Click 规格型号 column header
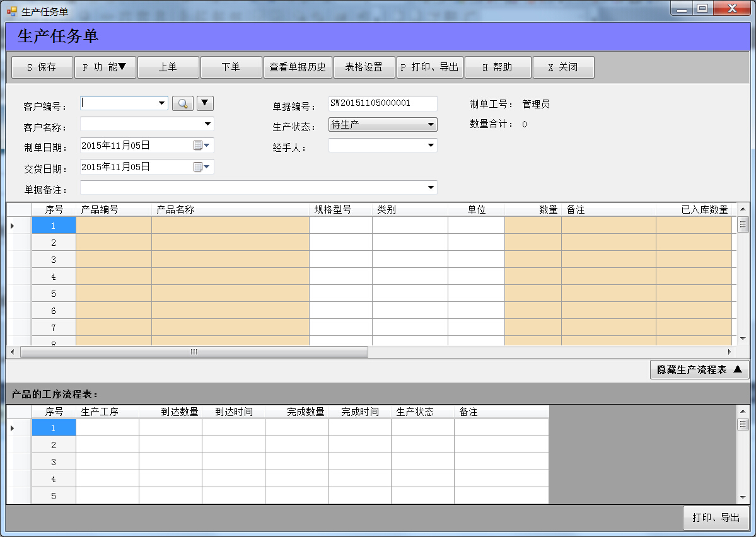 click(341, 209)
